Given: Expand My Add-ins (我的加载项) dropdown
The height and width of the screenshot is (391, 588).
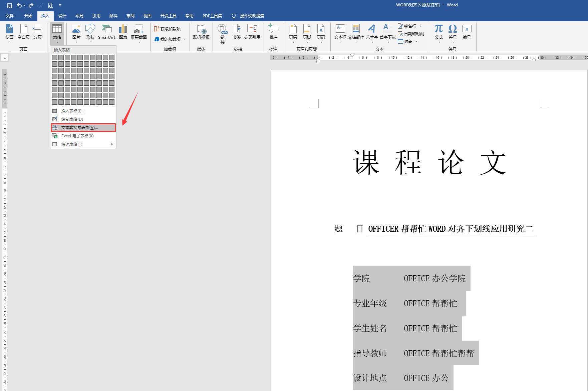Looking at the screenshot, I should point(185,39).
